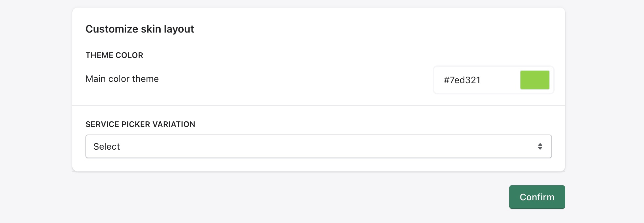This screenshot has width=644, height=223.
Task: Click the green theme color swatch
Action: tap(535, 80)
